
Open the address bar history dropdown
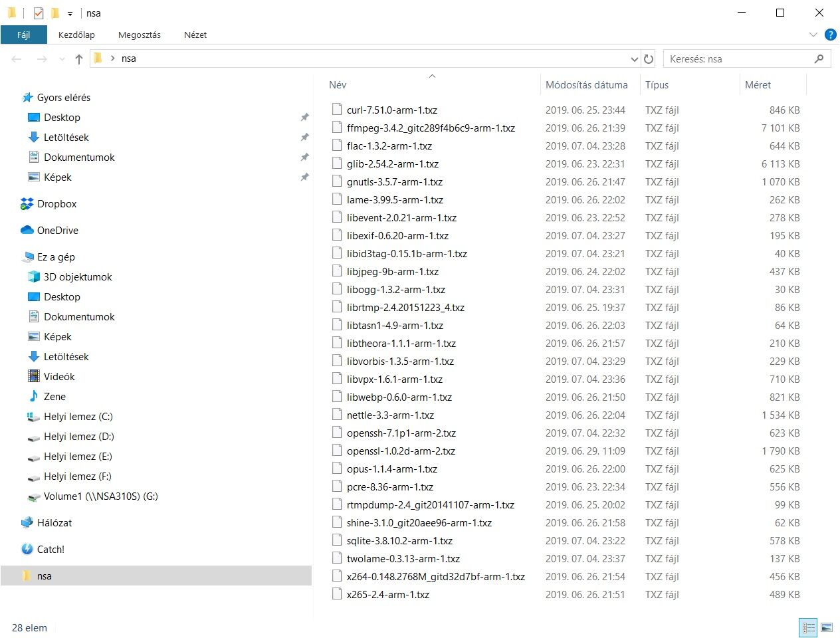tap(634, 59)
